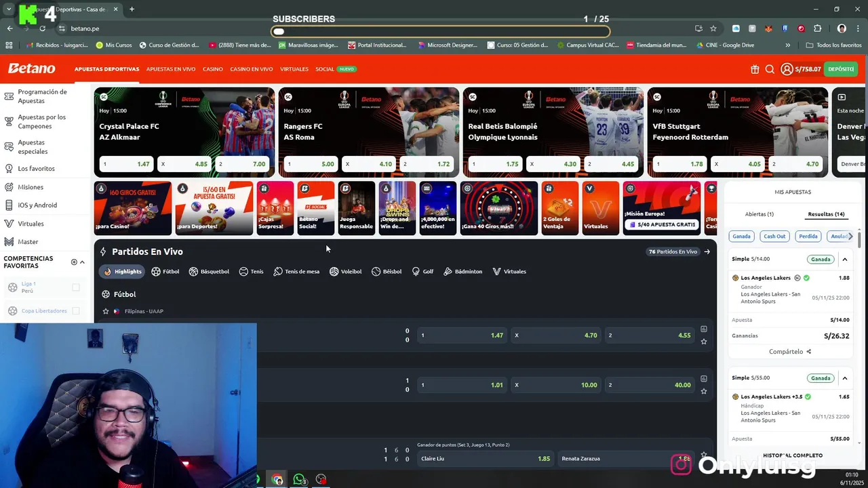
Task: Open the Apuestas en Vivo menu tab
Action: (x=171, y=69)
